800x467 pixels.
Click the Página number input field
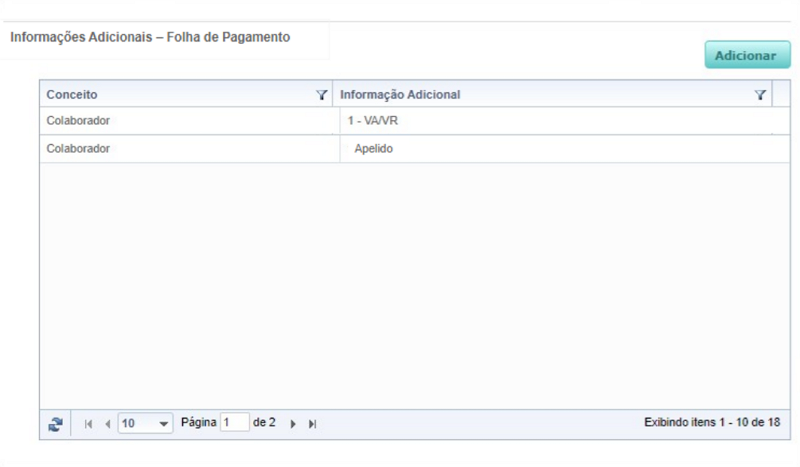(234, 423)
